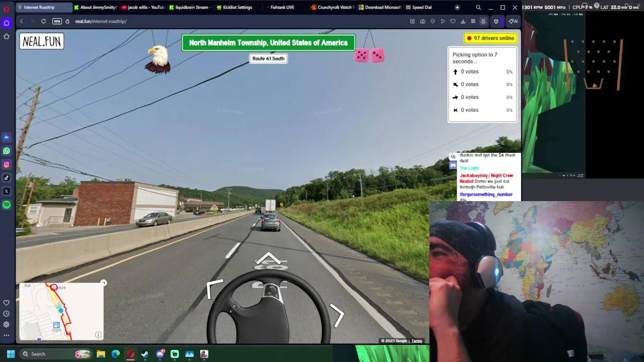Switch to the jacob willis YouTube tab
This screenshot has width=644, height=362.
[x=143, y=7]
